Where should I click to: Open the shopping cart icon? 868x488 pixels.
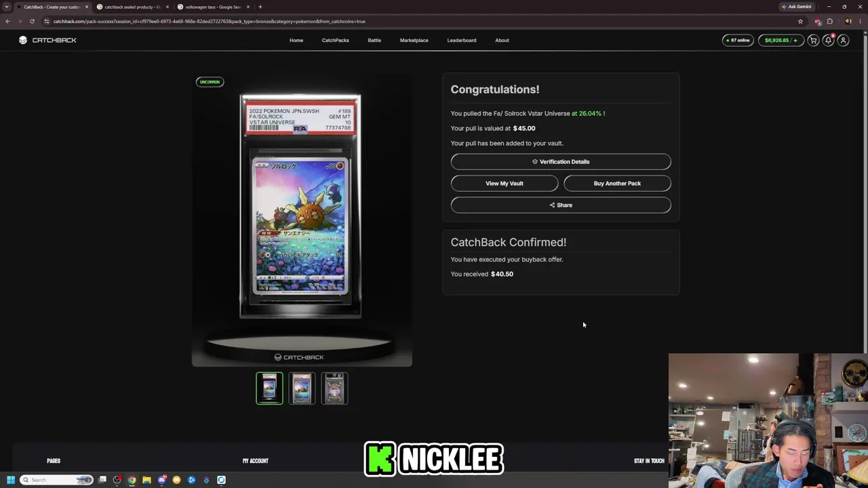point(813,40)
